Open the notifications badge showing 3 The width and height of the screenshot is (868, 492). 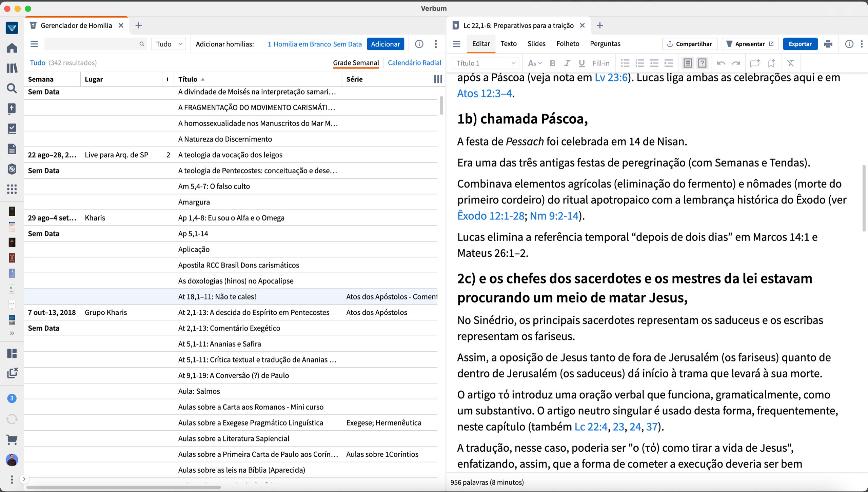click(x=12, y=398)
